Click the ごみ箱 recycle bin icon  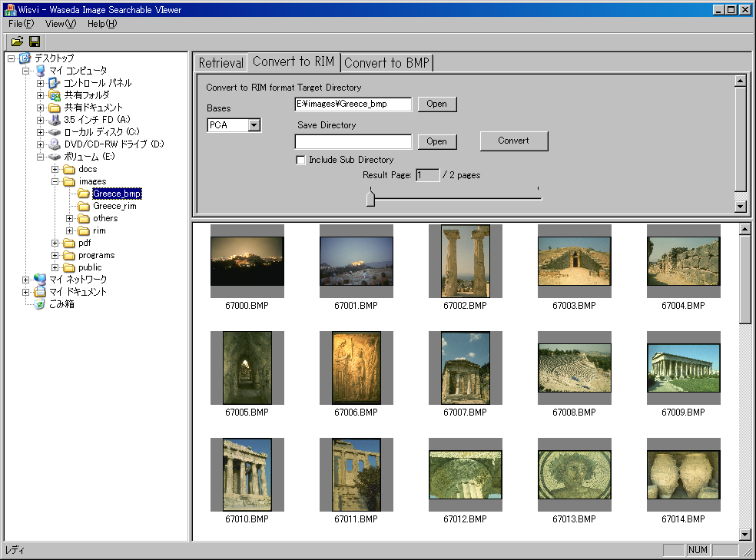pos(40,304)
